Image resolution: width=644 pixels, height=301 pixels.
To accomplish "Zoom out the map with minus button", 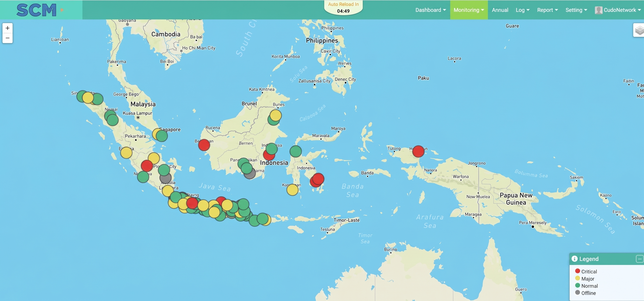I will pos(7,38).
